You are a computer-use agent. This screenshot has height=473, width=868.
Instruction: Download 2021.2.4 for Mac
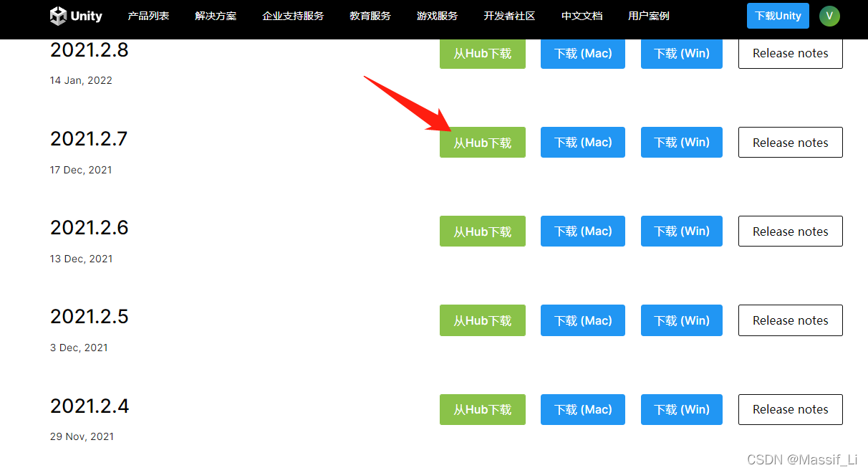click(583, 409)
